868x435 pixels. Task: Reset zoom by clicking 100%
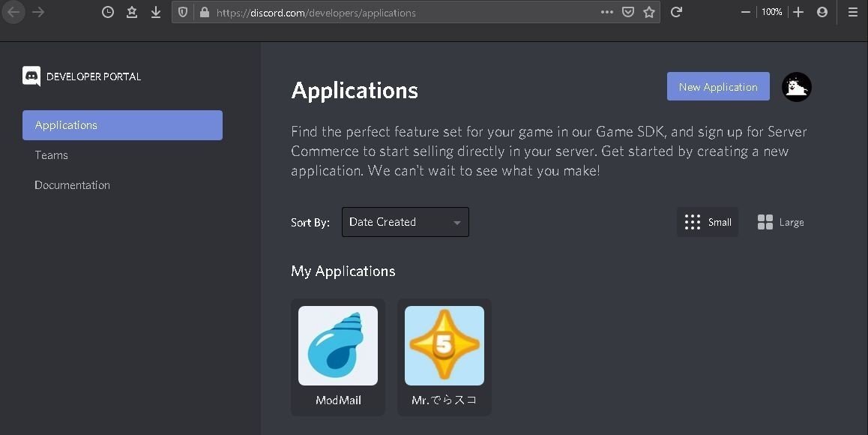point(771,12)
